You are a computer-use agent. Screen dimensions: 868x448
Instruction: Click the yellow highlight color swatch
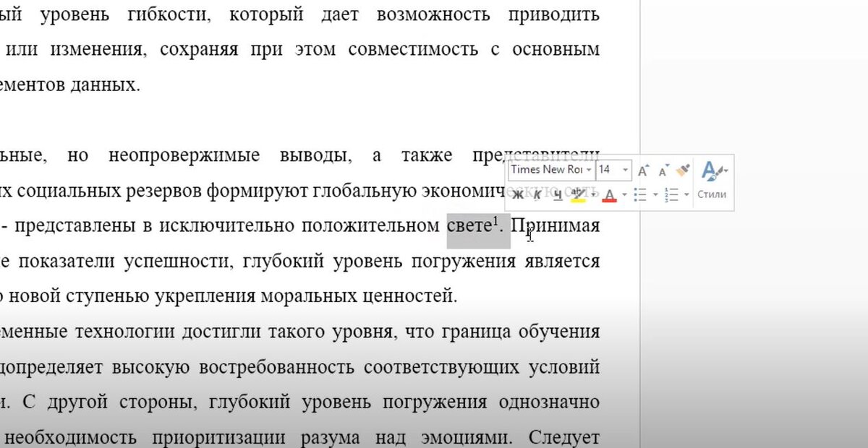pos(578,199)
